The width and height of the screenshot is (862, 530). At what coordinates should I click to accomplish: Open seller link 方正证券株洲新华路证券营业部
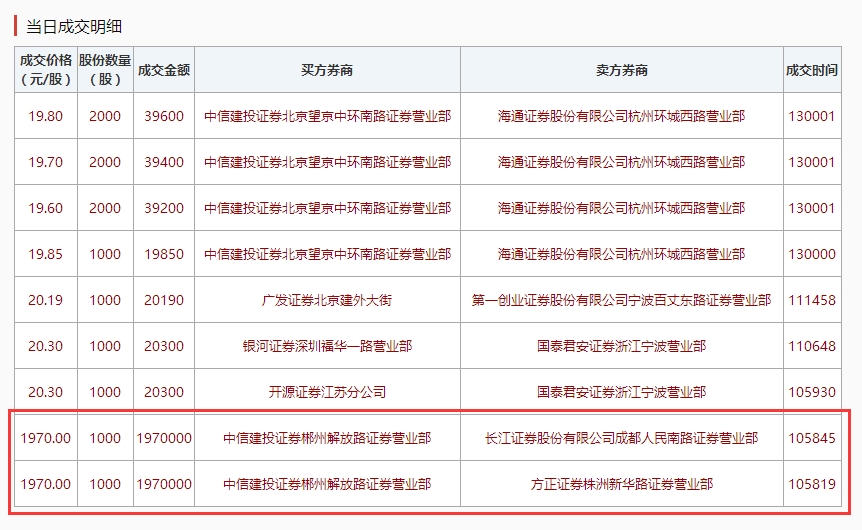[x=622, y=484]
